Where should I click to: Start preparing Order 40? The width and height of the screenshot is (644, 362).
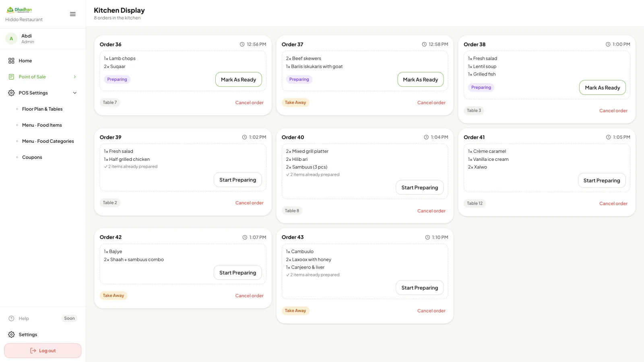tap(420, 187)
